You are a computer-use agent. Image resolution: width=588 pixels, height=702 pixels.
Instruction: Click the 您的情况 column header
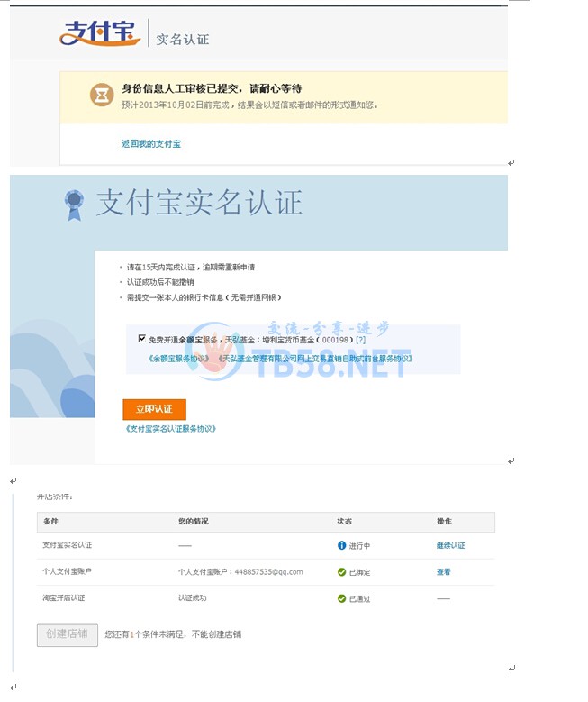pos(194,521)
